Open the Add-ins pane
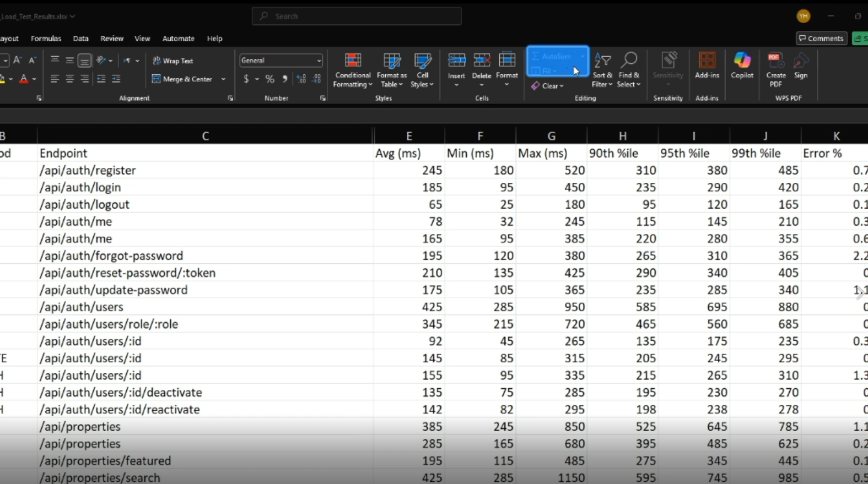The width and height of the screenshot is (868, 484). point(707,66)
